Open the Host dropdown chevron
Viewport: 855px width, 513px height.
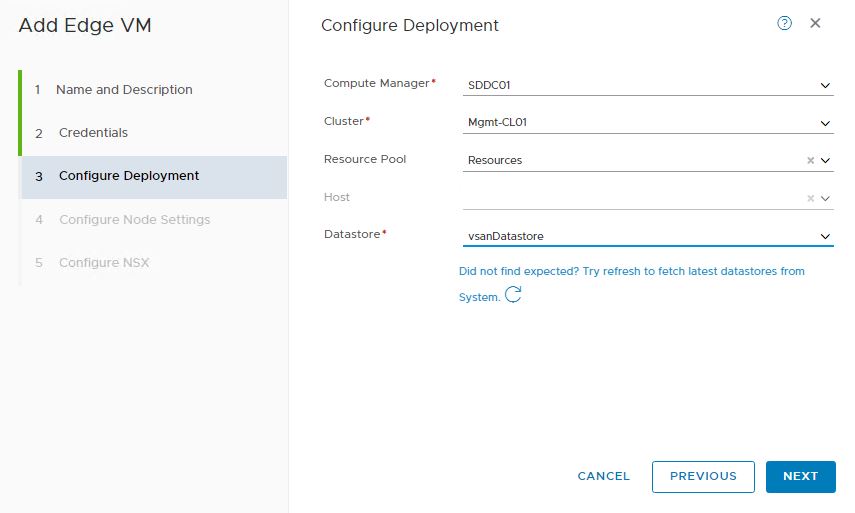coord(825,198)
